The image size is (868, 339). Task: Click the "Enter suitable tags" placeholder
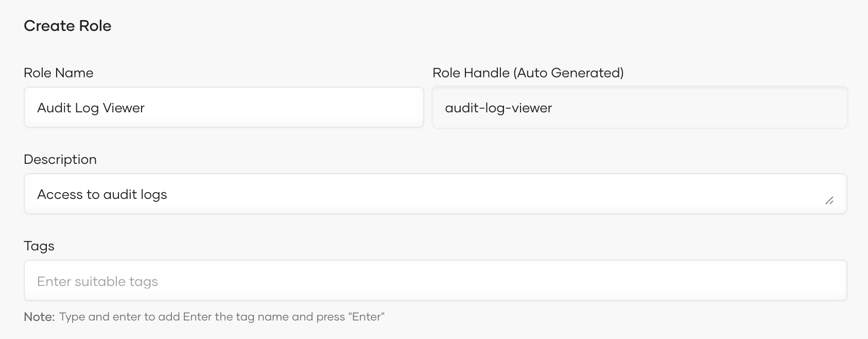97,281
